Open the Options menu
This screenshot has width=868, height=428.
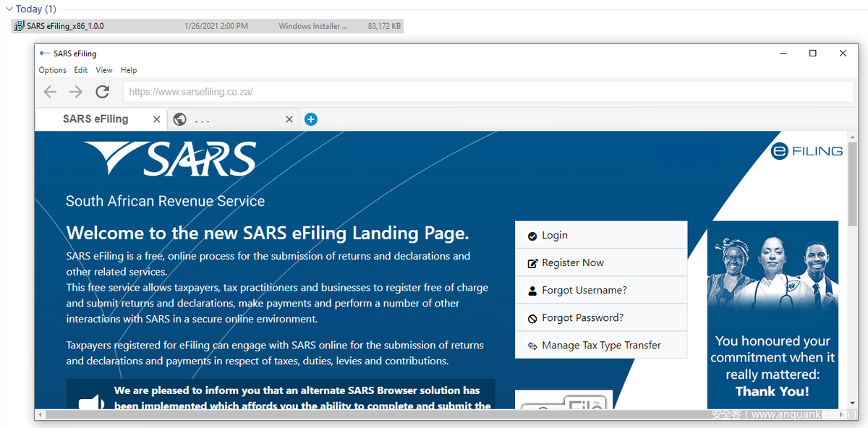pos(53,70)
